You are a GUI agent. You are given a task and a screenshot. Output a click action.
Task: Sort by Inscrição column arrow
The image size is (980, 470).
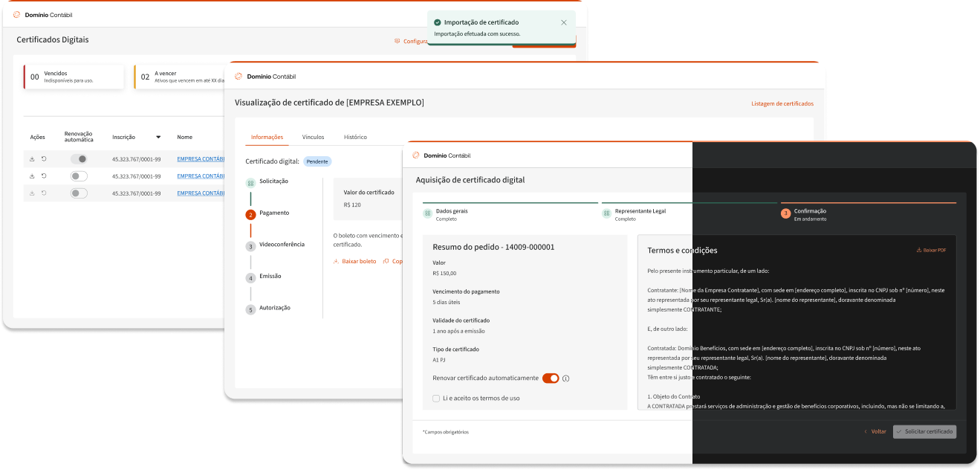[x=158, y=137]
